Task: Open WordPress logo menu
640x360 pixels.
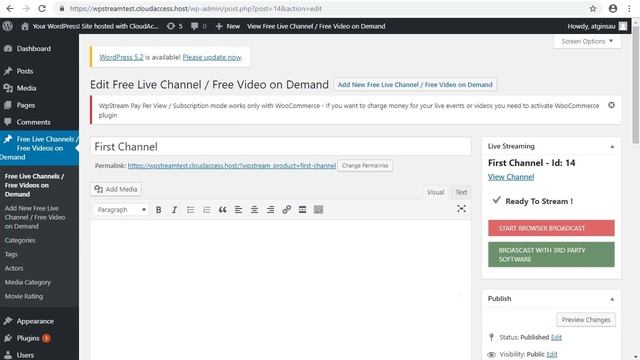Action: (7, 26)
